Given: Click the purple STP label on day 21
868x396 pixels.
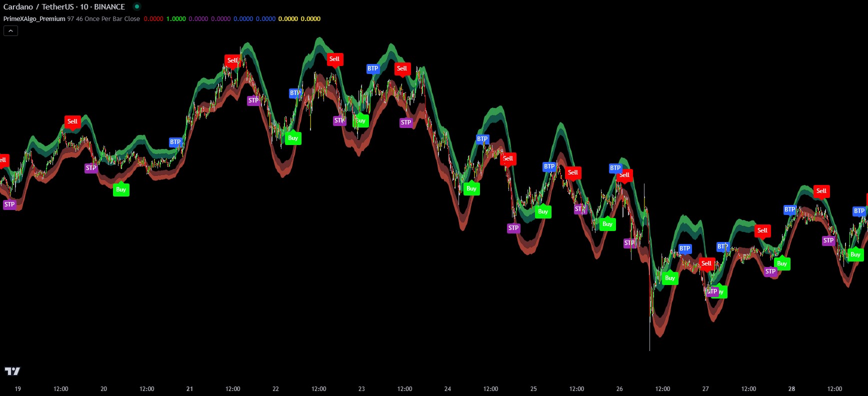Looking at the screenshot, I should click(253, 100).
